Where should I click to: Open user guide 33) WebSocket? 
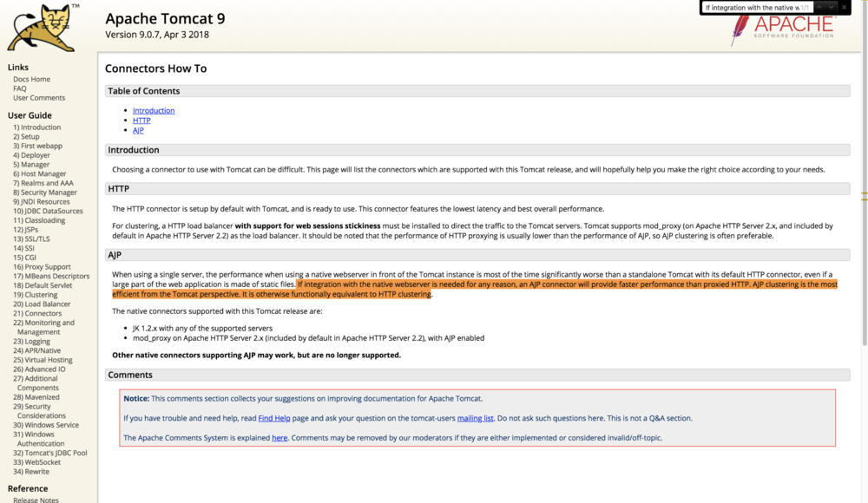point(37,462)
